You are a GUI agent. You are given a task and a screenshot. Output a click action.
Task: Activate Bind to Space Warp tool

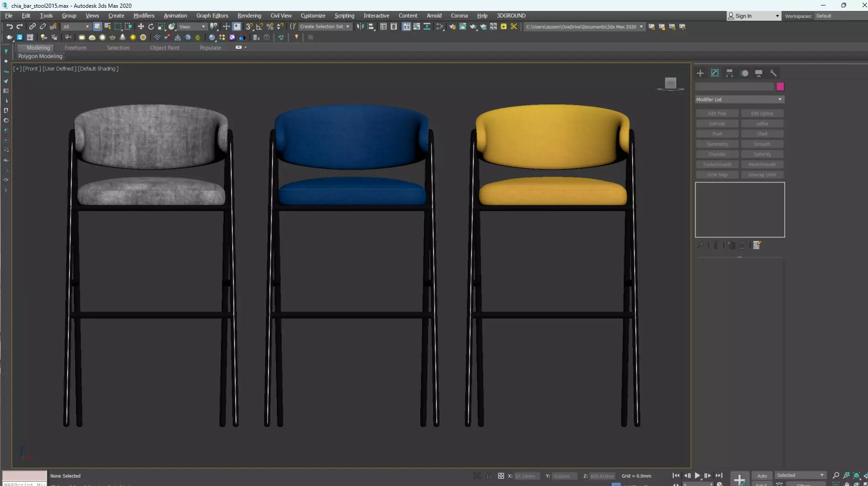[x=53, y=26]
